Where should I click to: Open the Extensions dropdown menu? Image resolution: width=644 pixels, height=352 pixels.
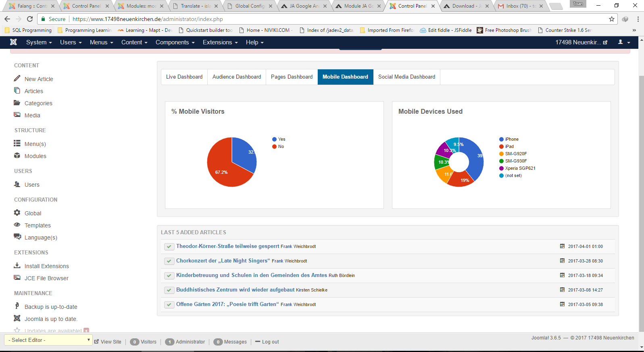[220, 42]
